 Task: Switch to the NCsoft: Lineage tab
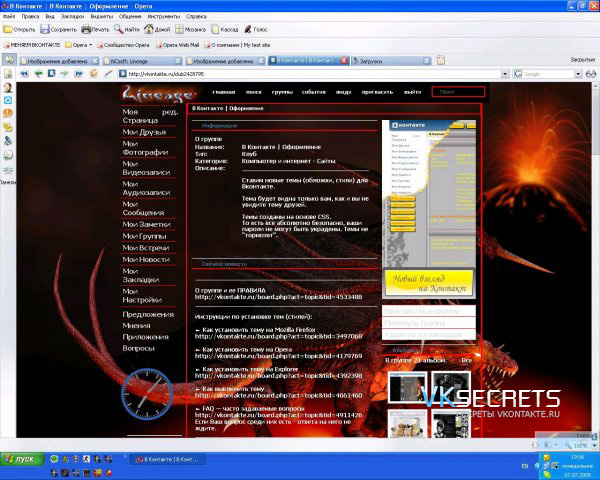tap(142, 61)
